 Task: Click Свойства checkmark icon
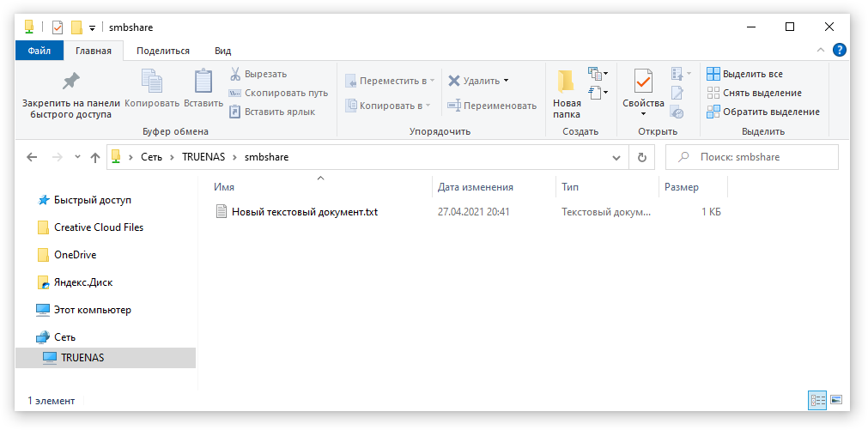click(643, 82)
